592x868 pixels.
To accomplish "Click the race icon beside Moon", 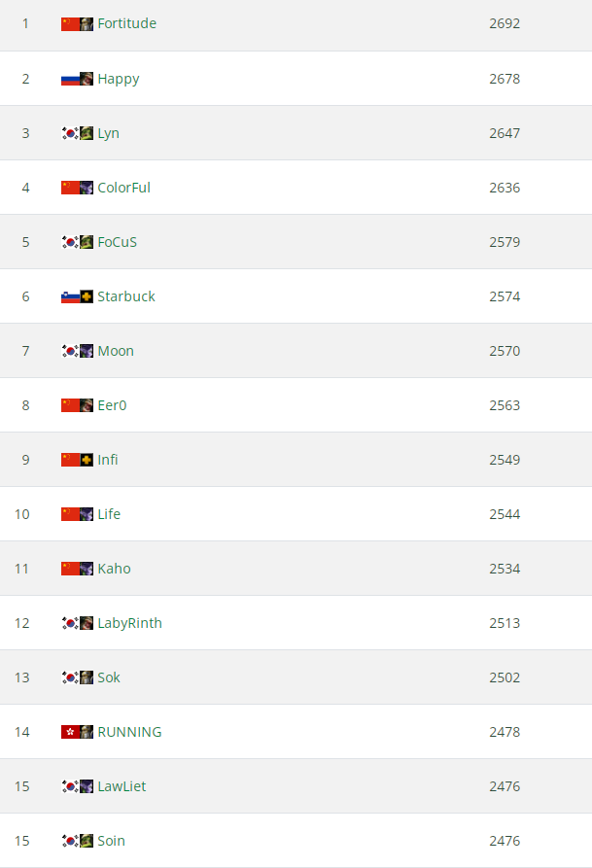I will [x=87, y=351].
